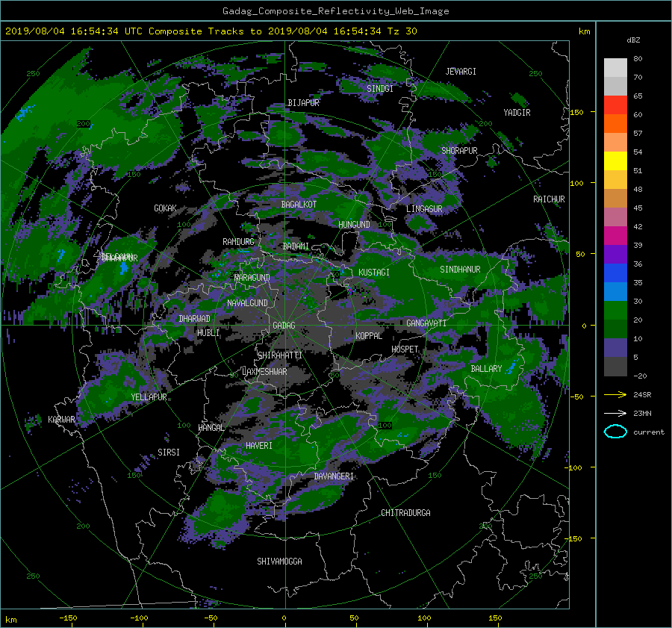Click the blue 36 dBZ legend swatch

[x=615, y=273]
